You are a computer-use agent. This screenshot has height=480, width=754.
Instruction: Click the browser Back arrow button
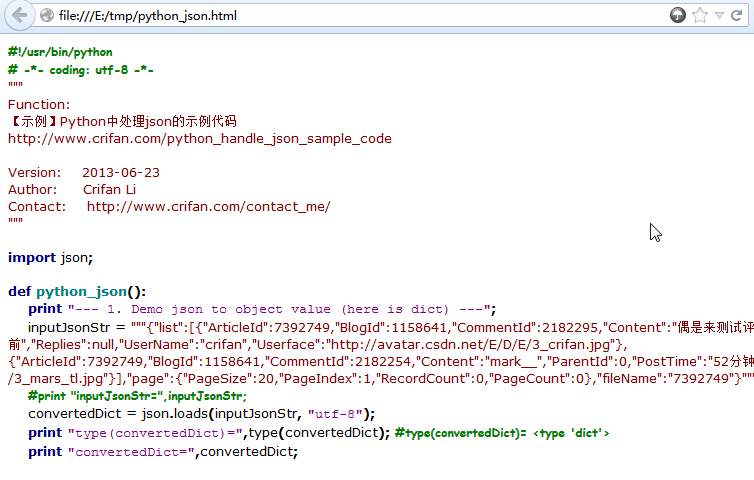(x=19, y=15)
